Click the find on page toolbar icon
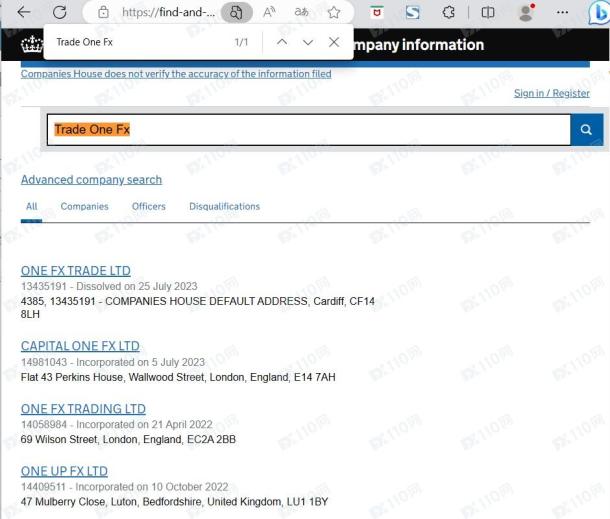This screenshot has width=610, height=519. coord(237,12)
